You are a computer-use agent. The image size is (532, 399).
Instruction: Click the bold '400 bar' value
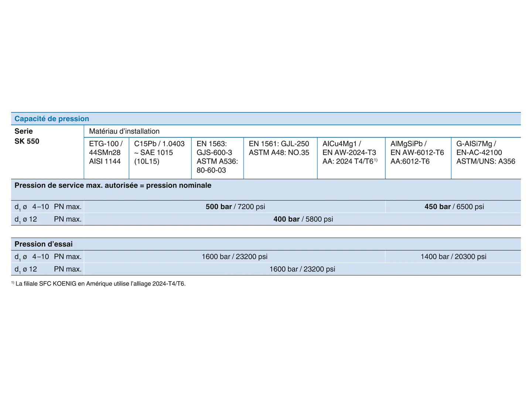tap(286, 219)
